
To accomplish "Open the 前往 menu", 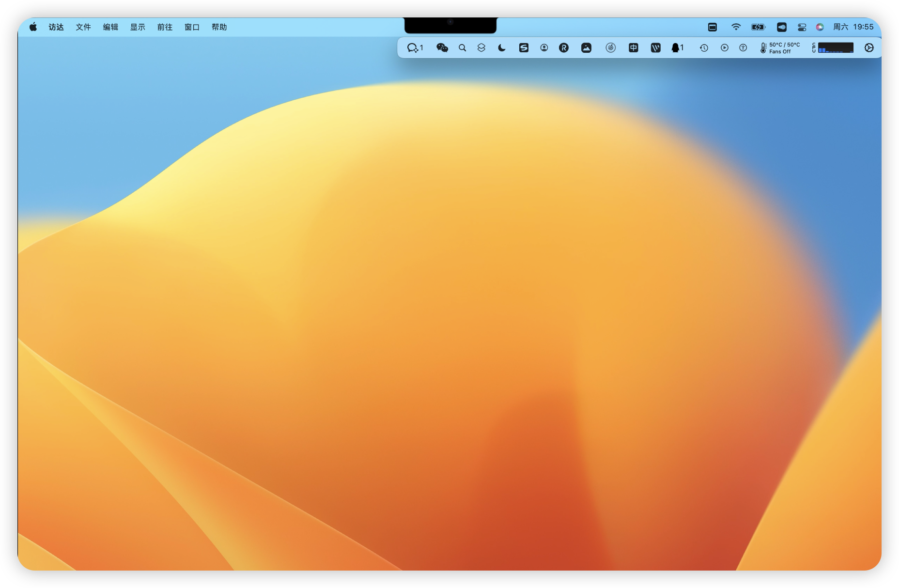I will coord(165,27).
